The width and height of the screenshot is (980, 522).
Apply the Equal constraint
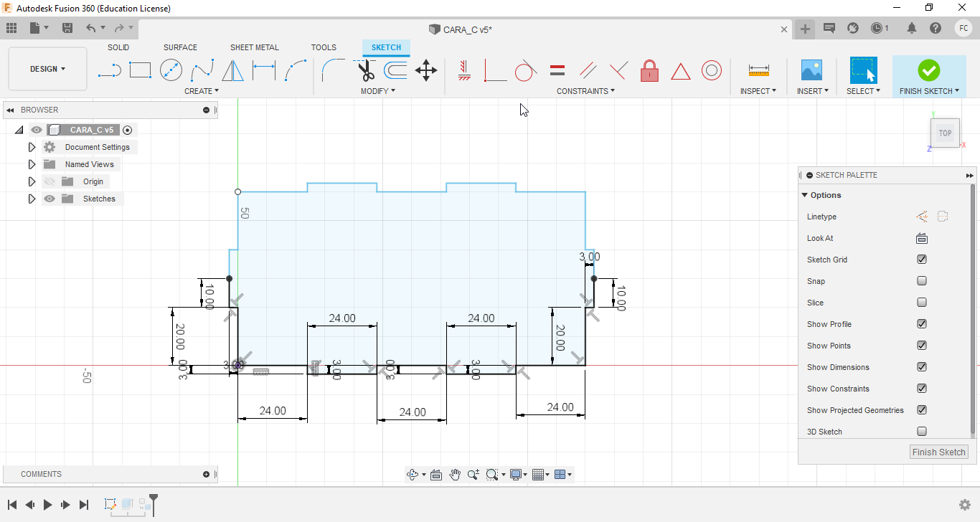[x=557, y=70]
